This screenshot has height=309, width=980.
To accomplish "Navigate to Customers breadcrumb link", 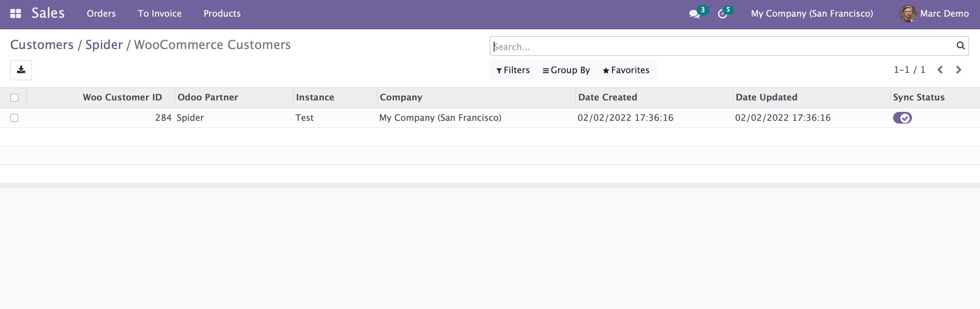I will pyautogui.click(x=42, y=45).
